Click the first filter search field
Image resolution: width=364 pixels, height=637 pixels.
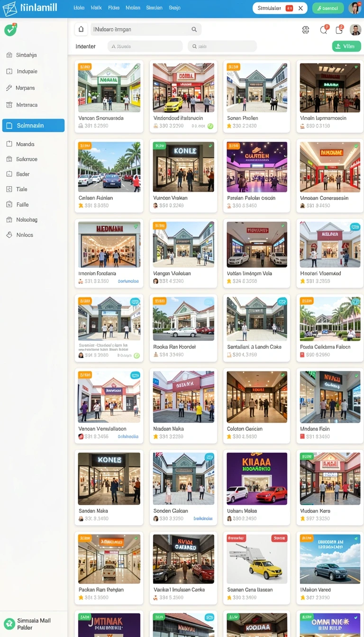145,46
